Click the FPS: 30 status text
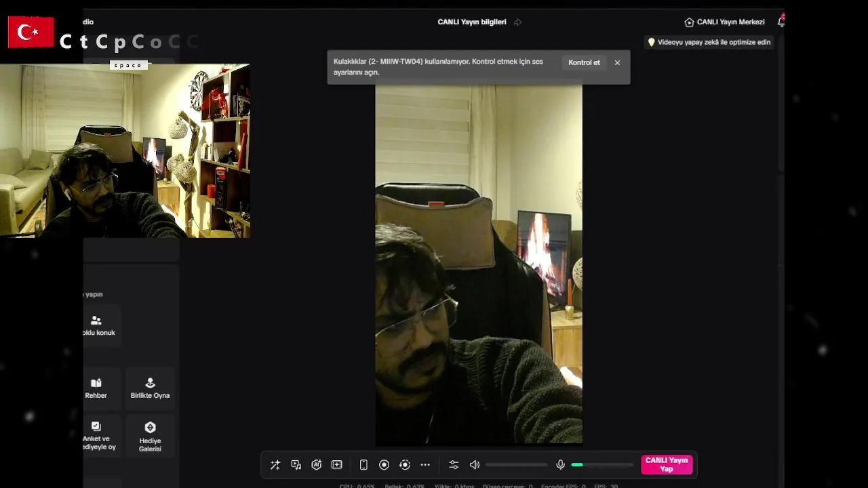This screenshot has width=868, height=488. [606, 486]
